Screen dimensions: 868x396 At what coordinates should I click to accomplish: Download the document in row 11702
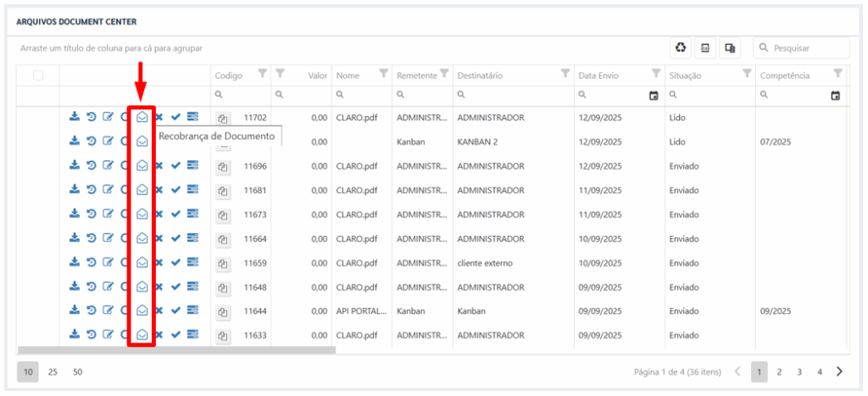[75, 117]
